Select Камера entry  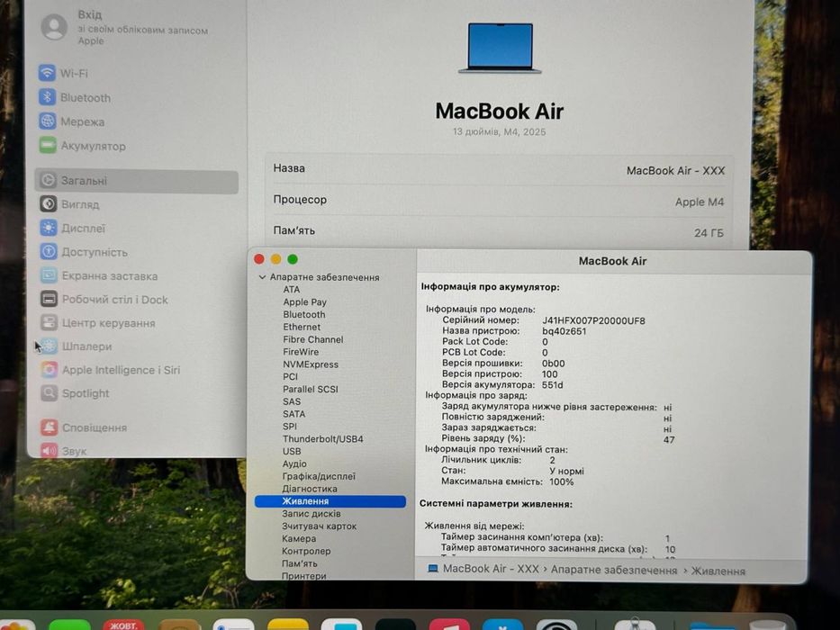[x=299, y=538]
